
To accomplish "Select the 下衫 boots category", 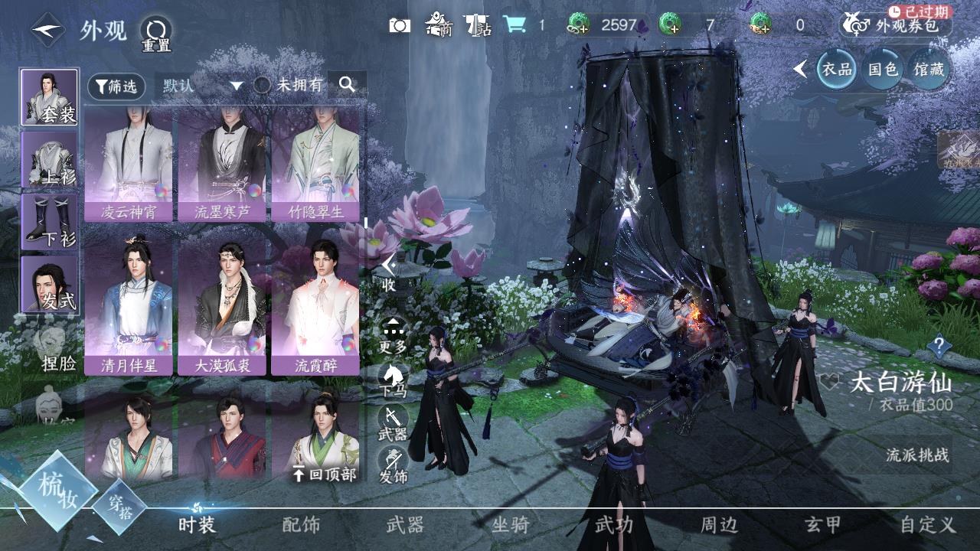I will click(49, 221).
